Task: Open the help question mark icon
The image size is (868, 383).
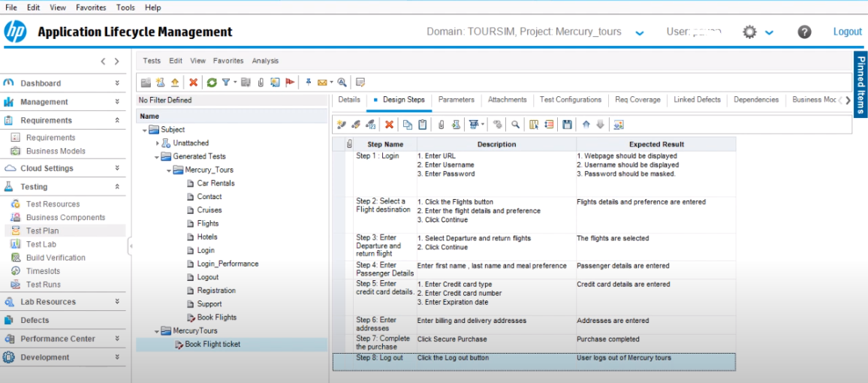Action: click(804, 32)
